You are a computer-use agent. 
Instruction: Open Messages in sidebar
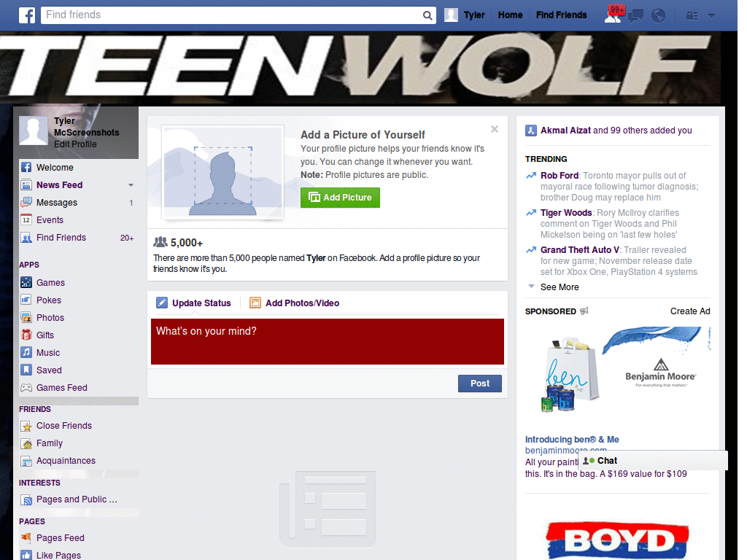[57, 203]
